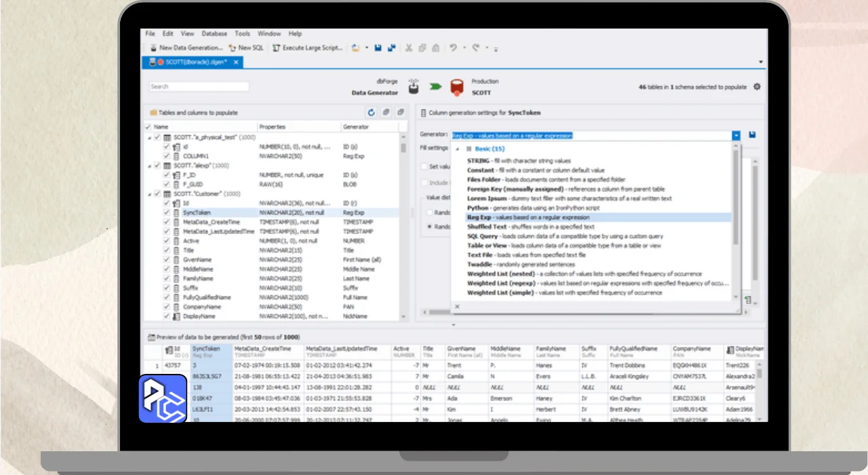Image resolution: width=868 pixels, height=475 pixels.
Task: Open settings via the gear icon
Action: (757, 87)
